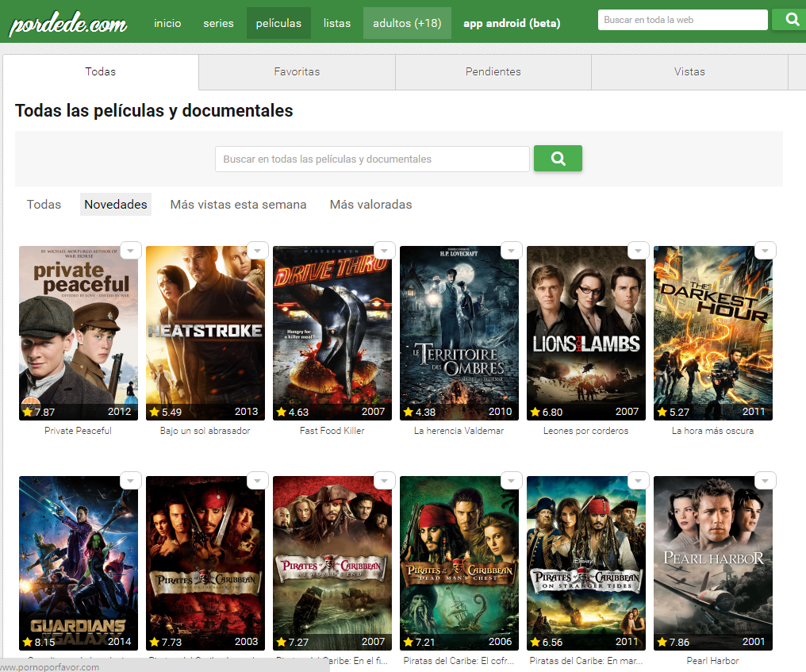Click La herencia Valdemar title
This screenshot has height=672, width=806.
(x=459, y=431)
